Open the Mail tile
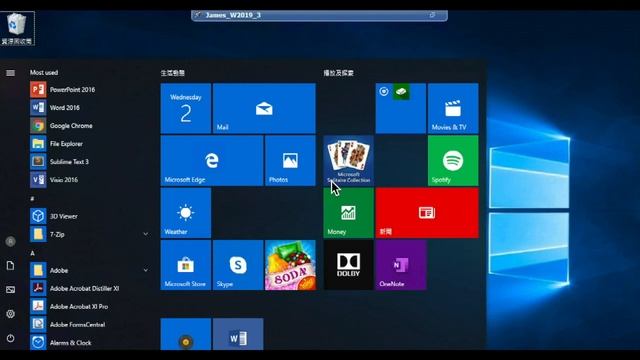This screenshot has width=640, height=360. [x=264, y=108]
